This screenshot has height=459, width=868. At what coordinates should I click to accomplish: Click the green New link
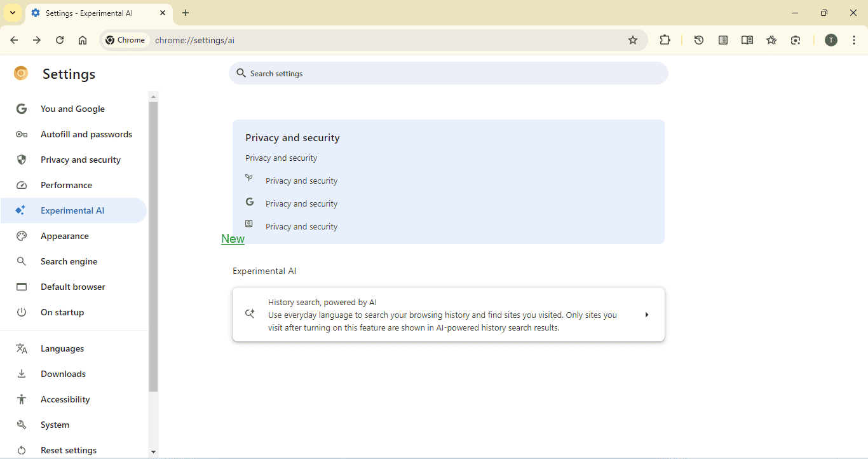(x=233, y=239)
